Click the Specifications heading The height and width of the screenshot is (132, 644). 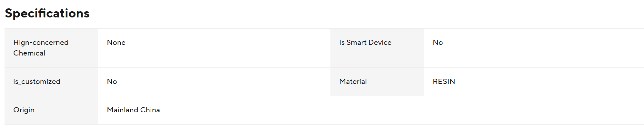[47, 13]
